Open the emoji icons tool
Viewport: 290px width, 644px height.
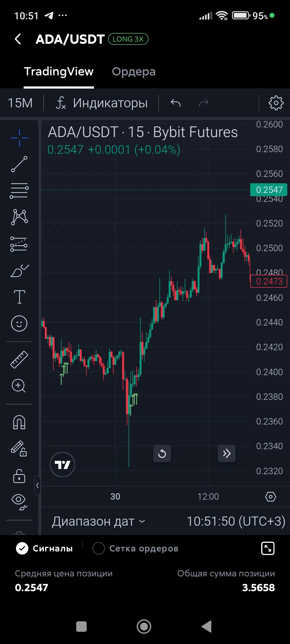tap(19, 323)
